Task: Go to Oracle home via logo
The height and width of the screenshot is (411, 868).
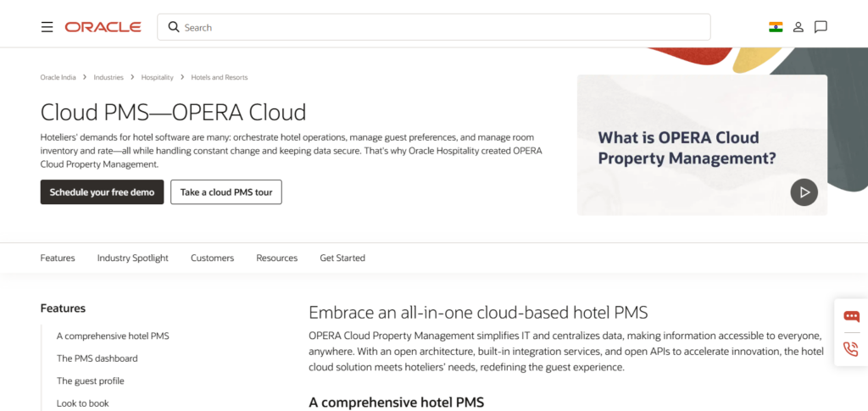Action: click(x=103, y=27)
